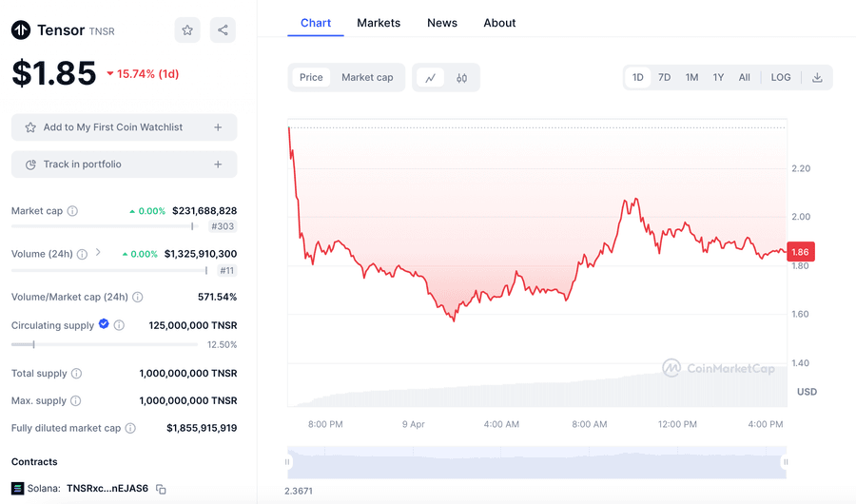
Task: Expand Add to My First Coin Watchlist plus
Action: point(218,127)
